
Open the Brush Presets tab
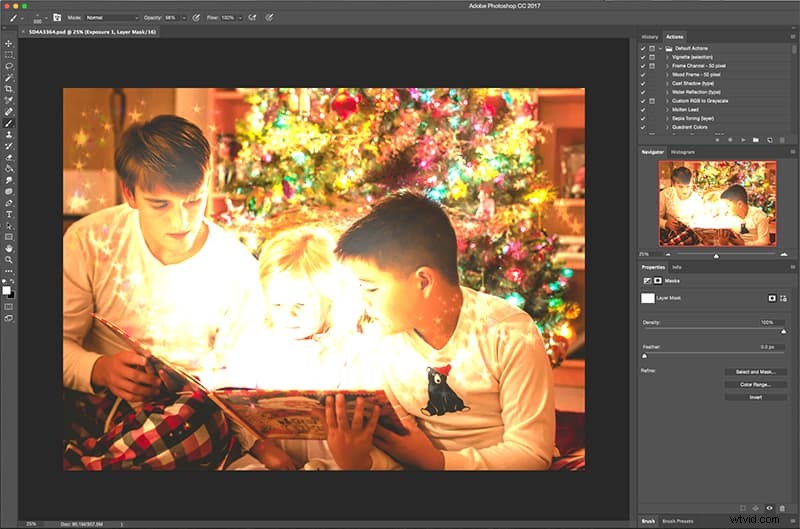pos(678,521)
